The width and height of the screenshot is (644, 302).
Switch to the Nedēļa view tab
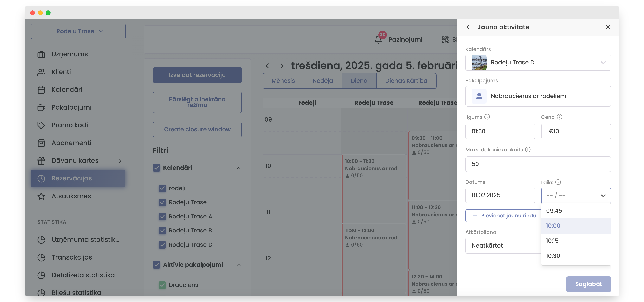pyautogui.click(x=322, y=81)
